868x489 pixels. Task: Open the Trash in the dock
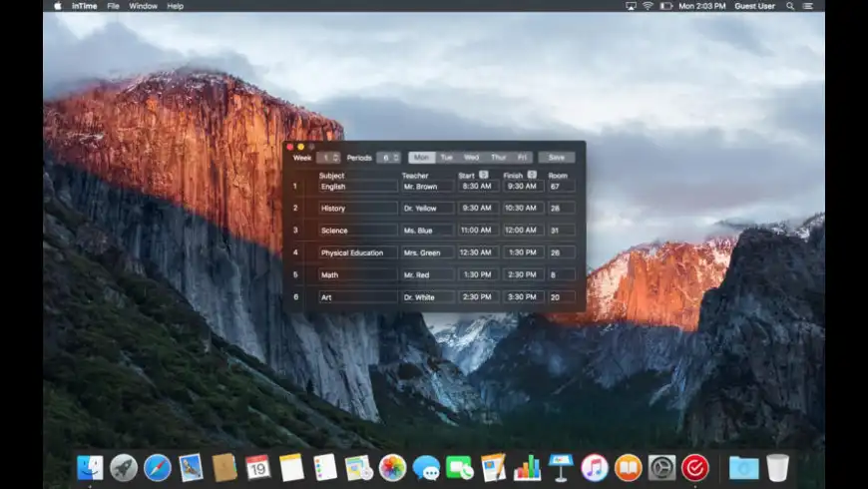tap(777, 467)
